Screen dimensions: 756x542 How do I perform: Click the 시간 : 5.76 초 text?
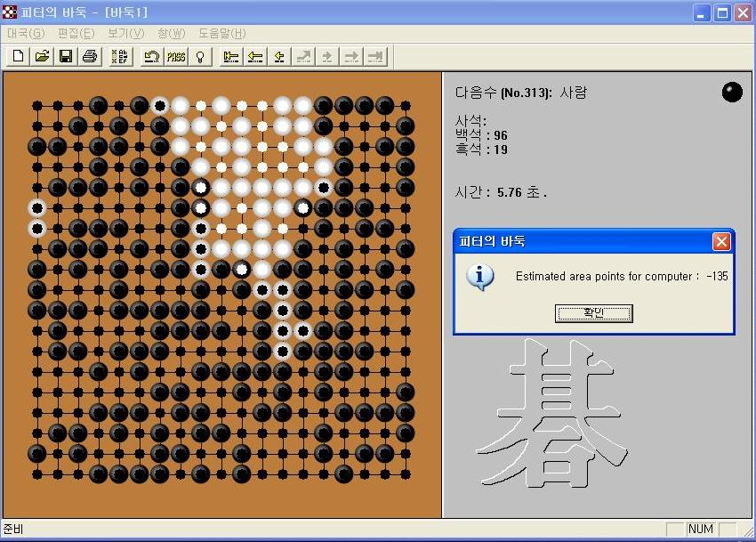point(501,192)
